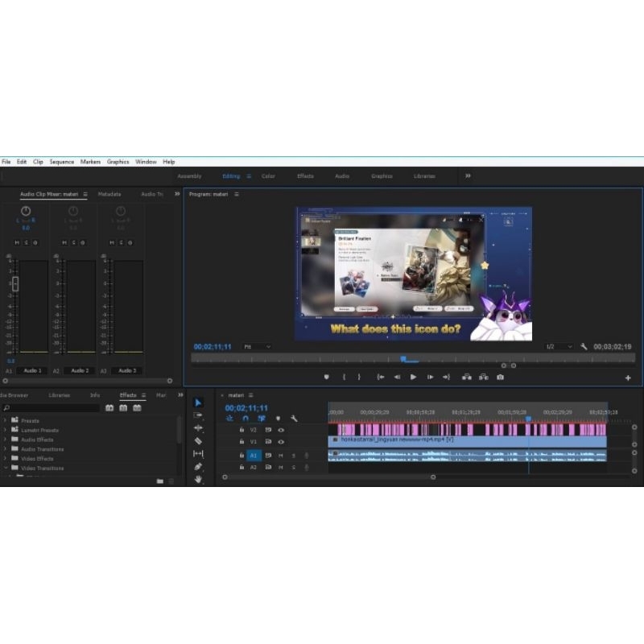Viewport: 644px width, 644px height.
Task: Step back one frame
Action: [x=397, y=377]
